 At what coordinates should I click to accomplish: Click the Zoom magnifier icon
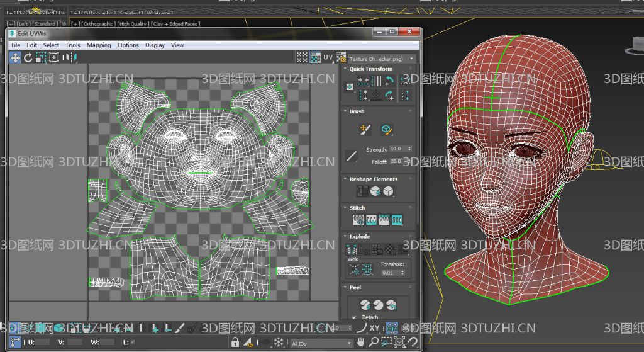(x=374, y=342)
